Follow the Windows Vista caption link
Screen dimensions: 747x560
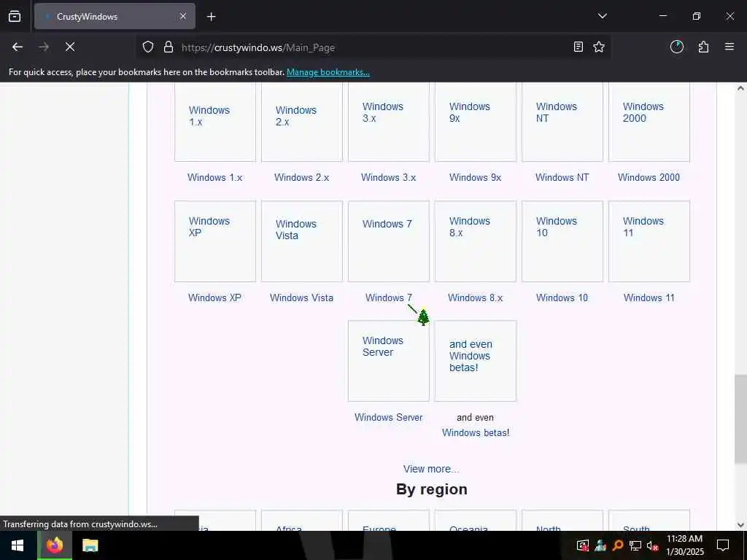(301, 297)
